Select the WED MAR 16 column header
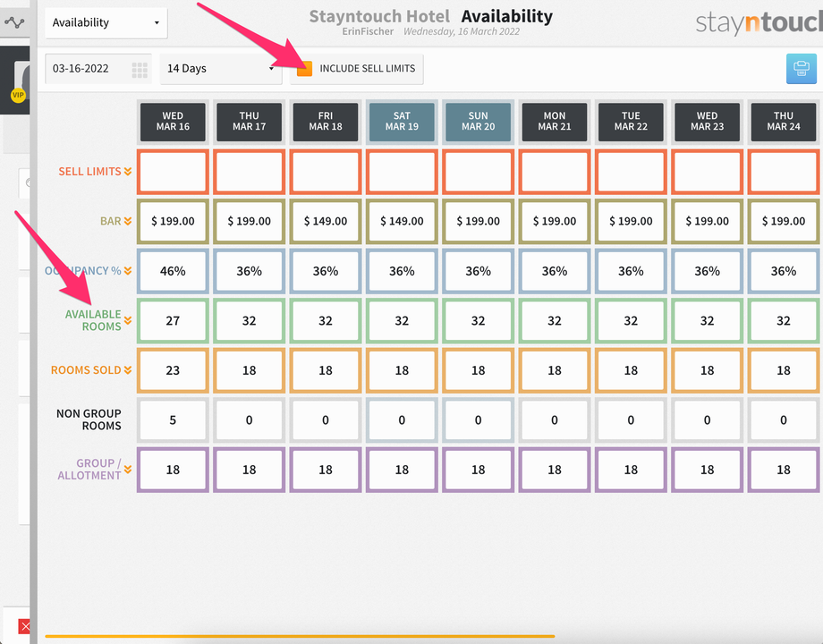 (x=173, y=122)
